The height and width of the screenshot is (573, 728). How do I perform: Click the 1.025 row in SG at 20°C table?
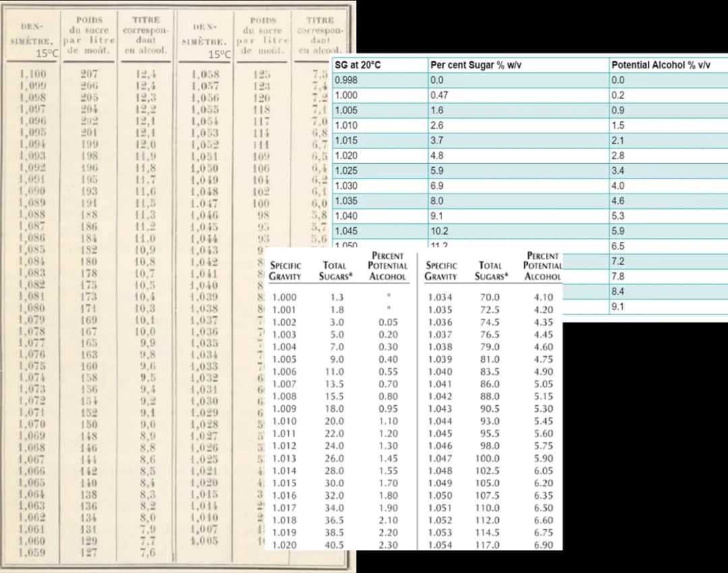[346, 171]
